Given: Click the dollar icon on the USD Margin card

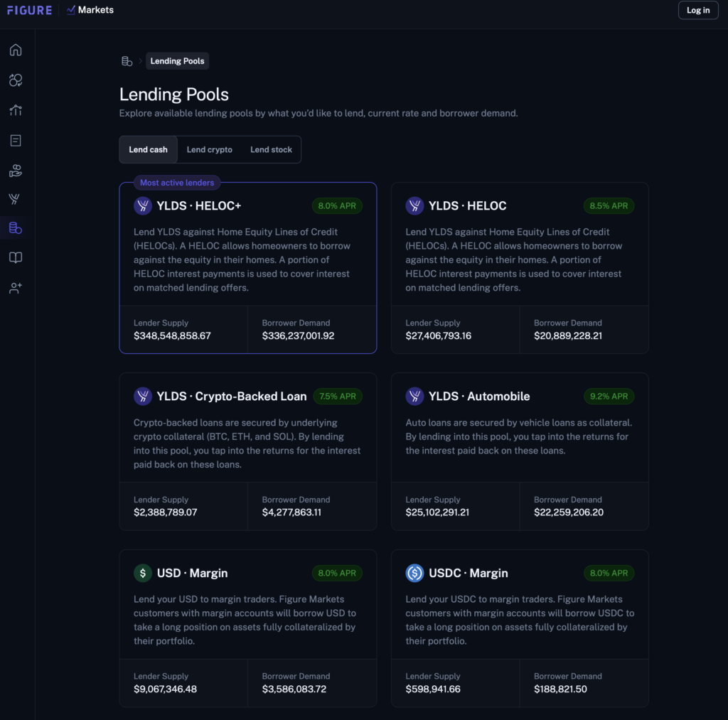Looking at the screenshot, I should 142,573.
